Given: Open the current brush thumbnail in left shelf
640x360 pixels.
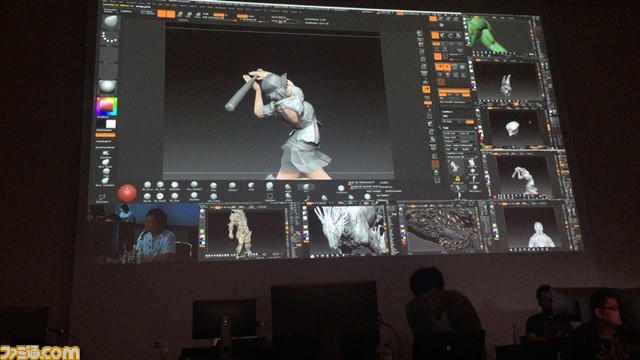Looking at the screenshot, I should pos(110,21).
